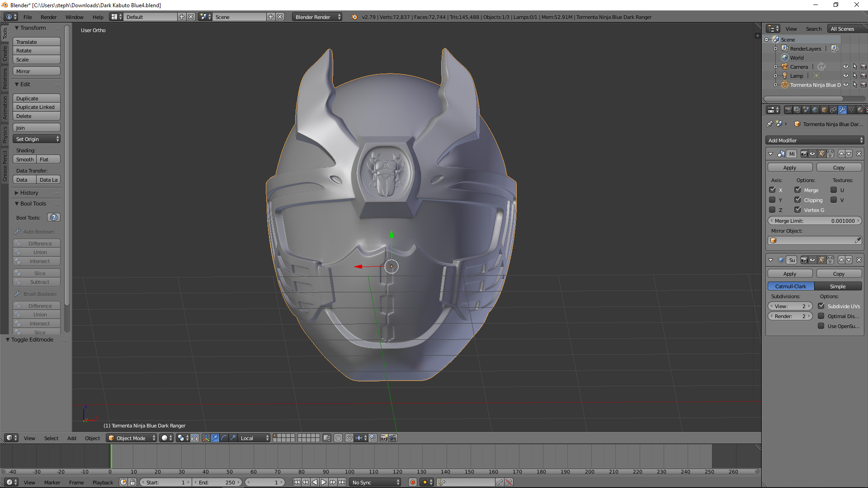
Task: Open the Add menu in the 3D viewport header
Action: tap(71, 438)
